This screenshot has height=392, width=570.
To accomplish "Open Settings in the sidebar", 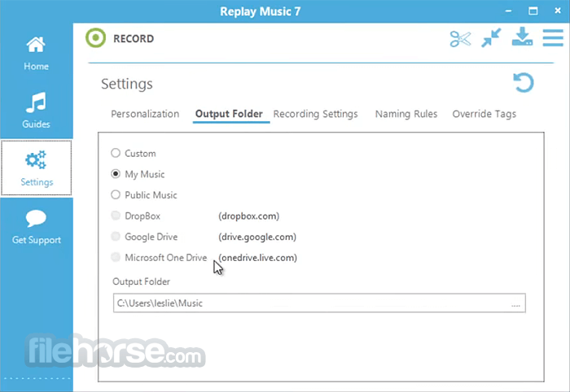I will click(x=37, y=168).
